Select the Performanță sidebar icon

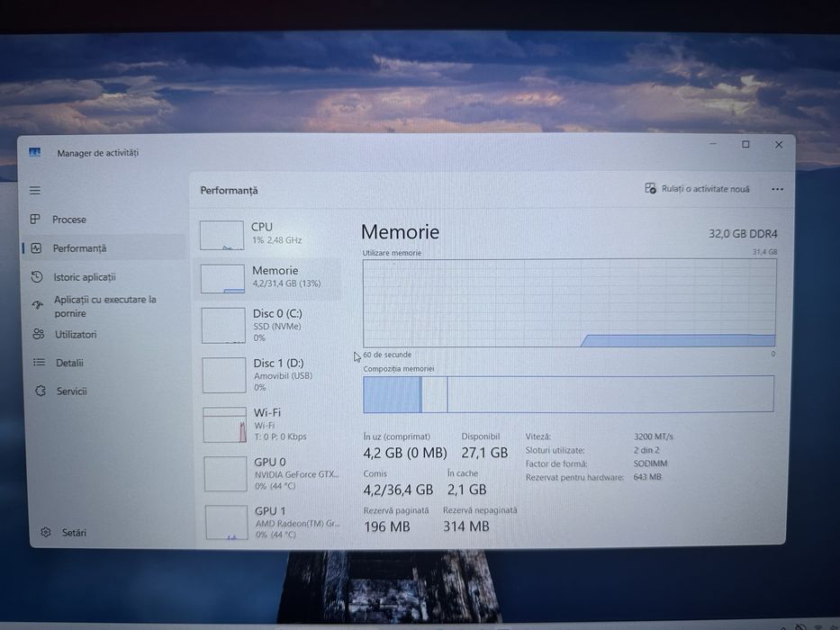click(36, 248)
